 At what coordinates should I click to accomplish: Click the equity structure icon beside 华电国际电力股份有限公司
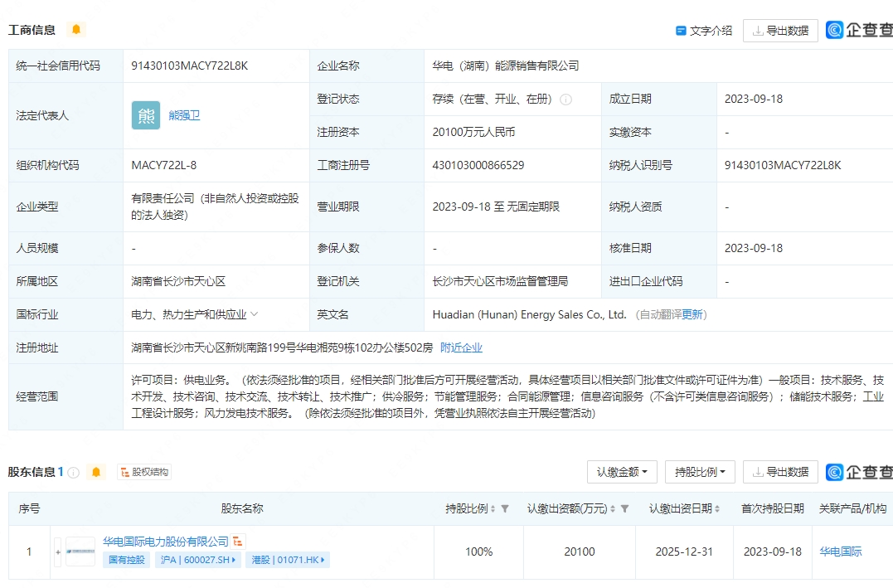[x=239, y=542]
